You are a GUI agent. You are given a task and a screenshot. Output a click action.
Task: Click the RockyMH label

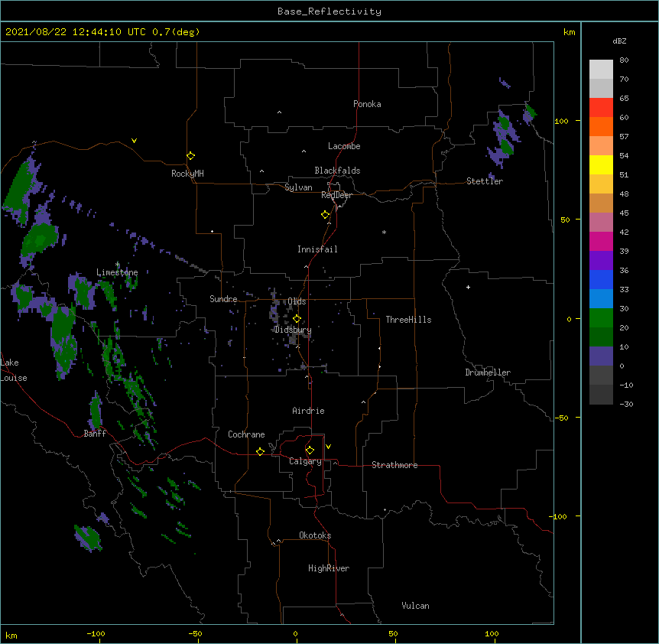[x=187, y=174]
